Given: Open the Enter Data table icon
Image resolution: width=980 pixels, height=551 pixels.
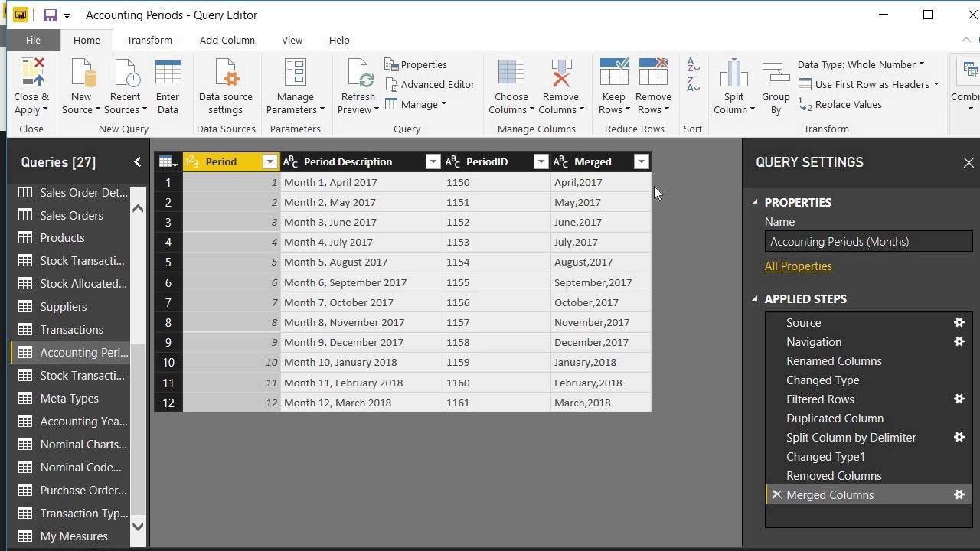Looking at the screenshot, I should click(x=168, y=73).
